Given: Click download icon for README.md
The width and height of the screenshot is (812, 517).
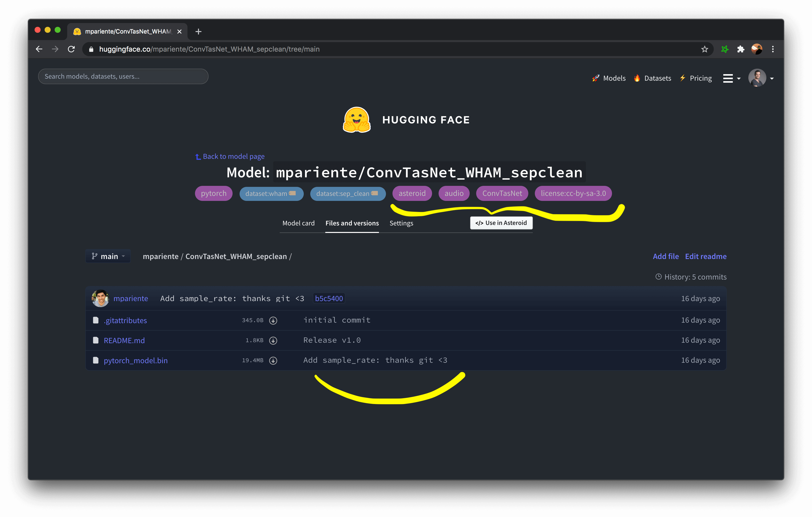Looking at the screenshot, I should point(273,340).
